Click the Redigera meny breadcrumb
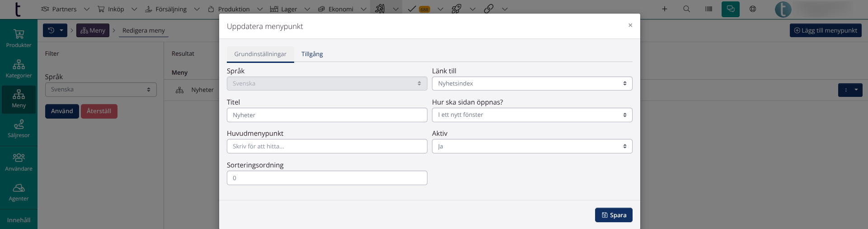Image resolution: width=868 pixels, height=229 pixels. click(x=144, y=30)
